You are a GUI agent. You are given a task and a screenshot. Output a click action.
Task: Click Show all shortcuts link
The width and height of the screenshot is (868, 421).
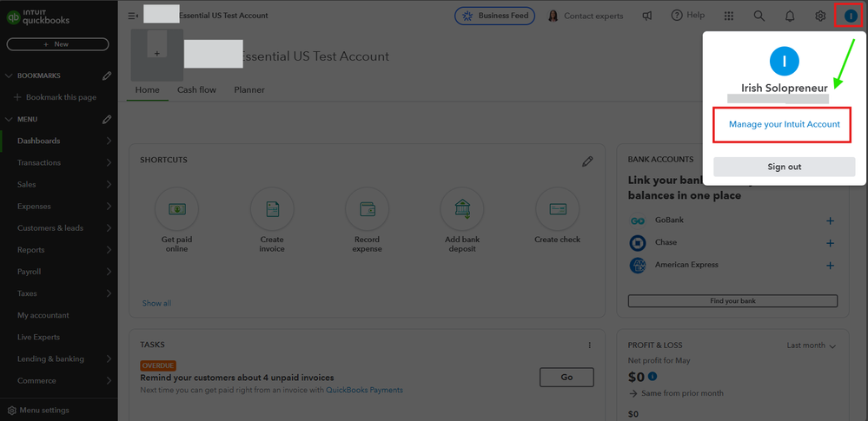pyautogui.click(x=156, y=303)
